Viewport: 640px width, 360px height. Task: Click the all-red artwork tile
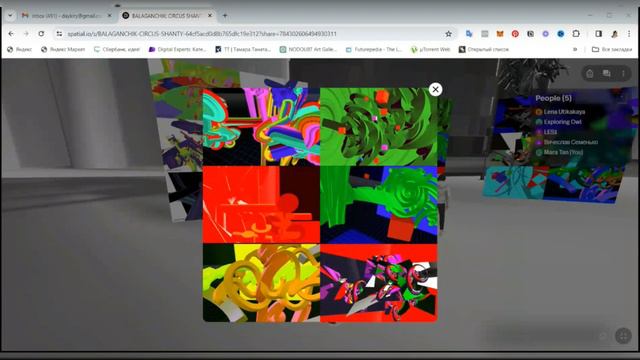[x=261, y=204]
